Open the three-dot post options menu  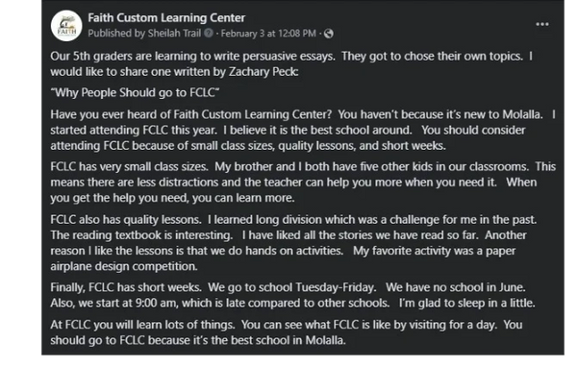(543, 24)
